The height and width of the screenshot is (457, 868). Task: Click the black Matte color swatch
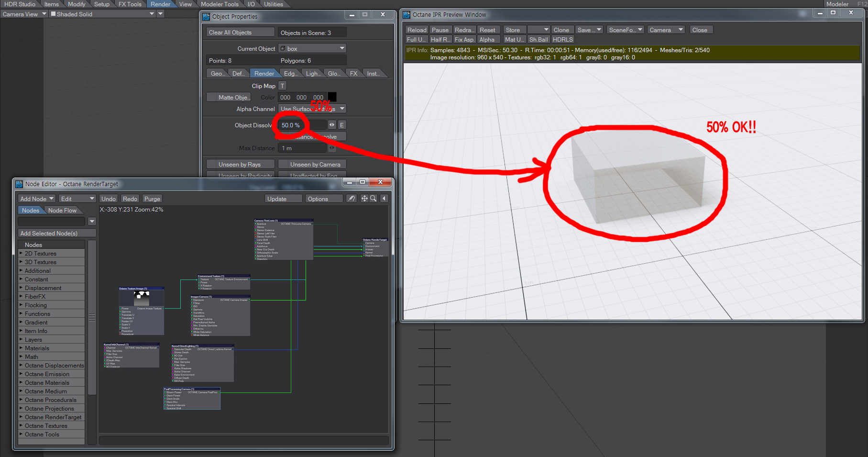[x=332, y=97]
